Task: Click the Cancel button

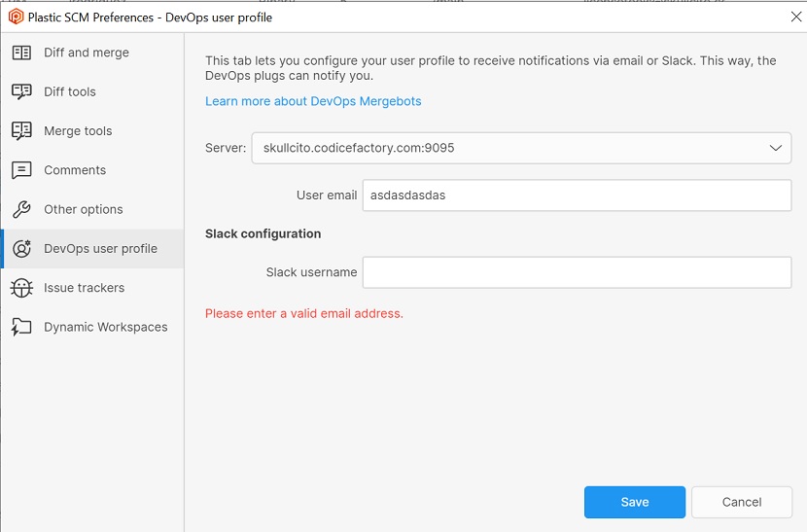Action: pyautogui.click(x=742, y=502)
